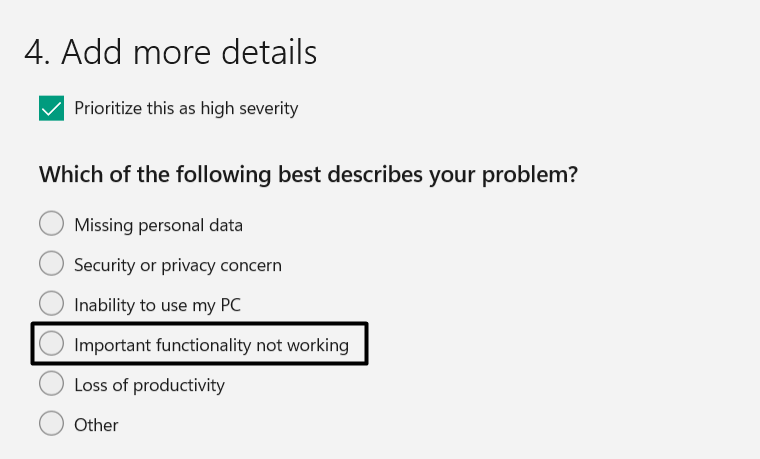Click the 'Inability to use my PC' label text

click(x=158, y=304)
